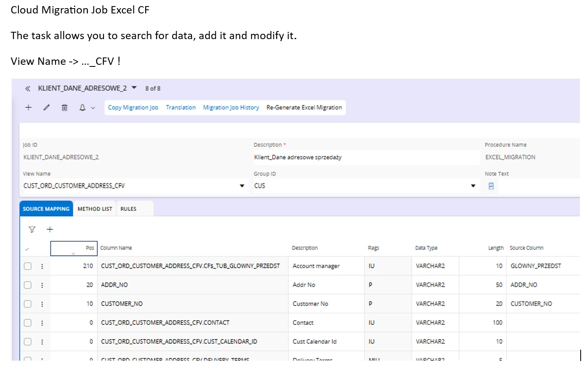Click the bell notification icon

point(82,108)
